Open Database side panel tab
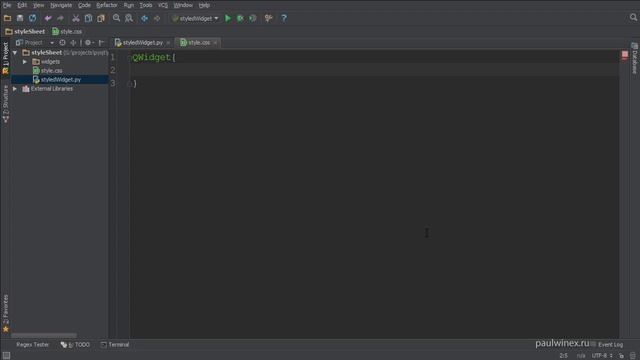This screenshot has height=360, width=640. pyautogui.click(x=634, y=58)
